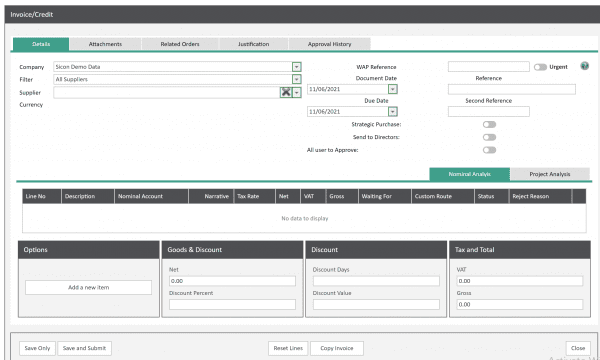The height and width of the screenshot is (360, 600).
Task: Switch to the Details tab
Action: [x=41, y=44]
